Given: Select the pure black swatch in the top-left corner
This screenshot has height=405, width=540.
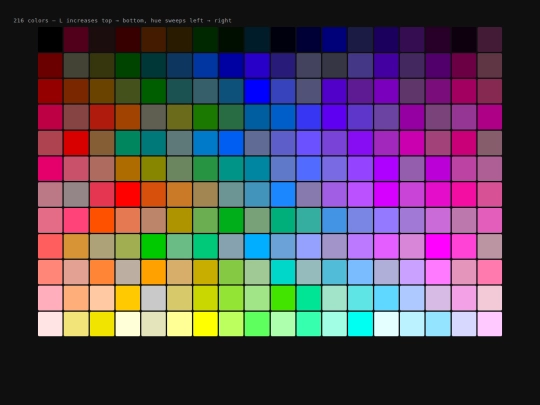Looking at the screenshot, I should tap(50, 40).
